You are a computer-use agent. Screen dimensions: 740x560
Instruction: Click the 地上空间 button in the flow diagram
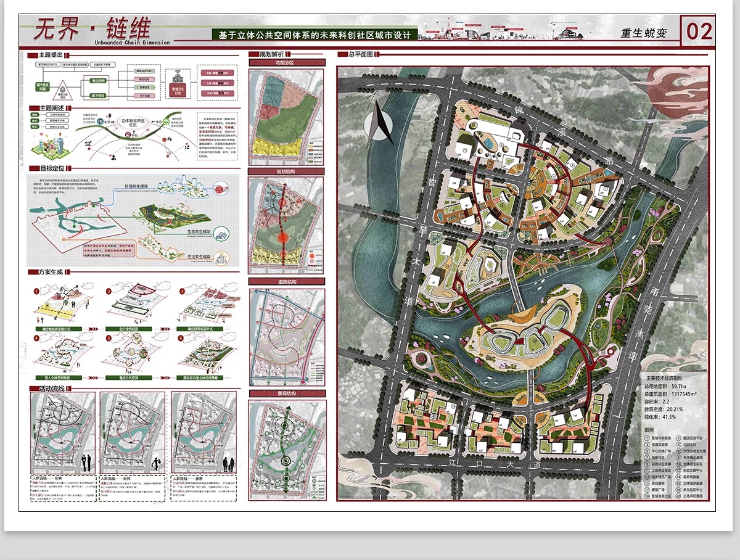click(98, 80)
